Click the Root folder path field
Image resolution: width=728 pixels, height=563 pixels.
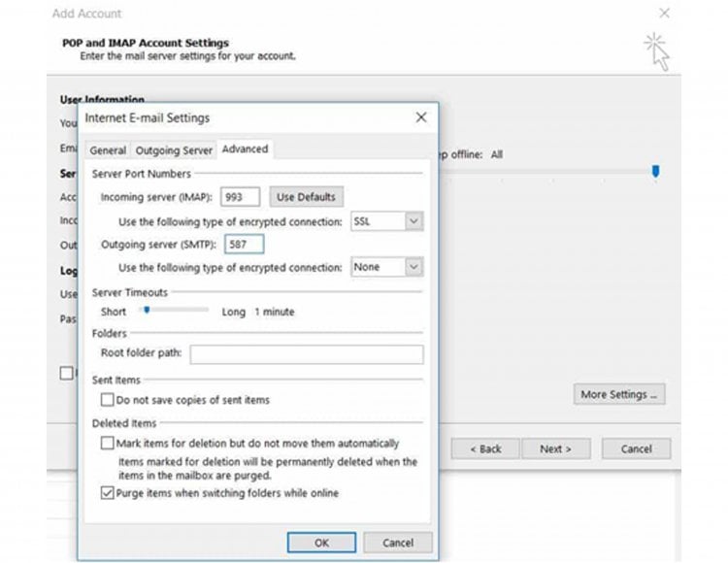pos(307,354)
